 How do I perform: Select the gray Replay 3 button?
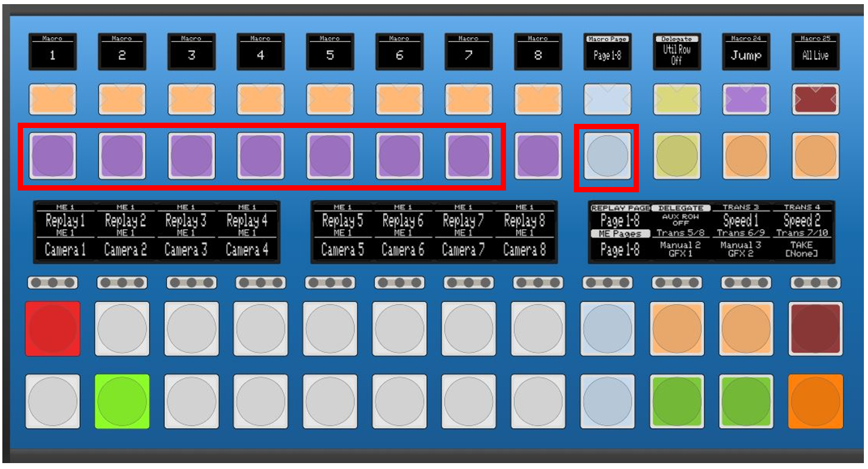pyautogui.click(x=191, y=329)
